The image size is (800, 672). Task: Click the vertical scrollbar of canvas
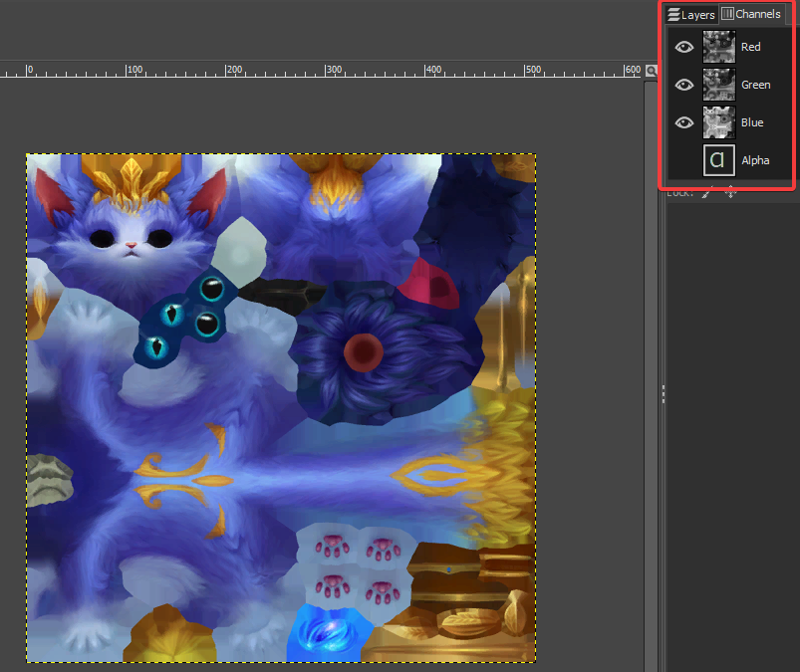coord(651,376)
